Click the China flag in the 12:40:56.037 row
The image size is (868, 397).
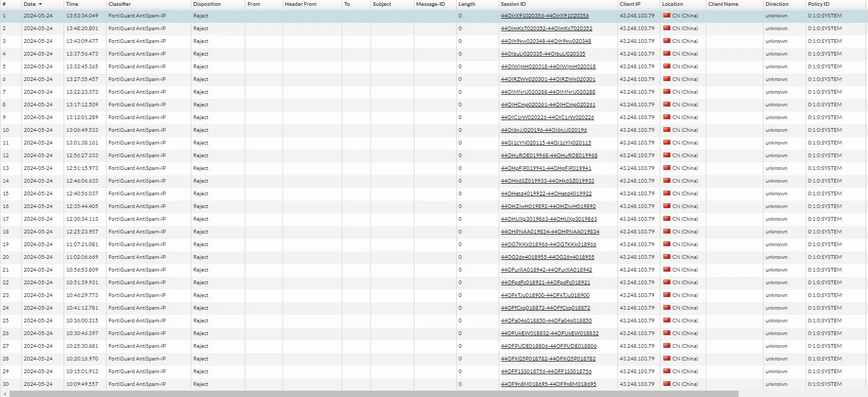667,193
